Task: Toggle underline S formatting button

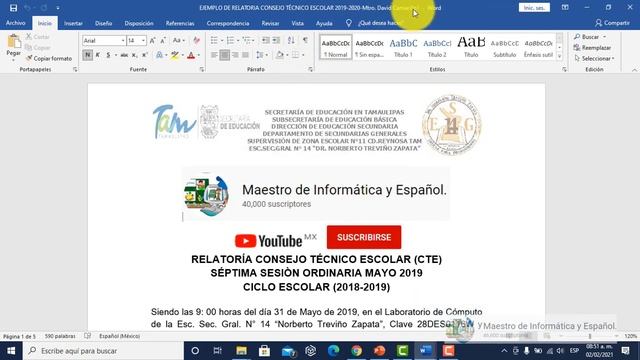Action: tap(108, 55)
